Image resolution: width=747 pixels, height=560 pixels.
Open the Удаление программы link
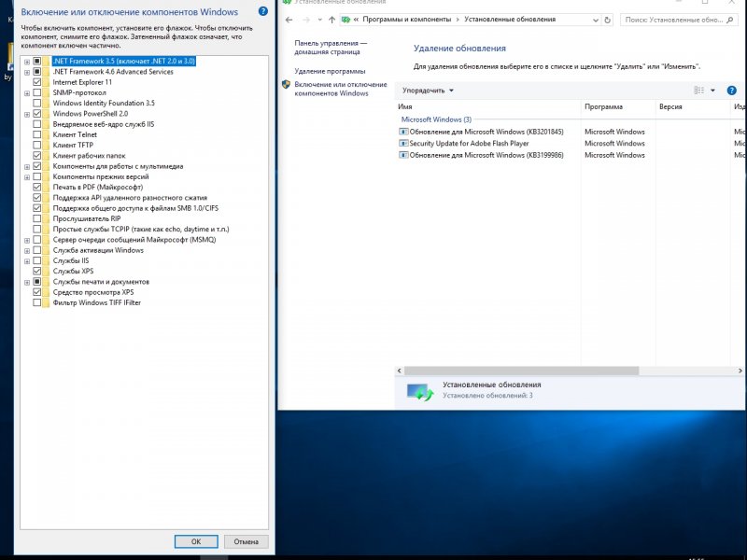tap(330, 72)
